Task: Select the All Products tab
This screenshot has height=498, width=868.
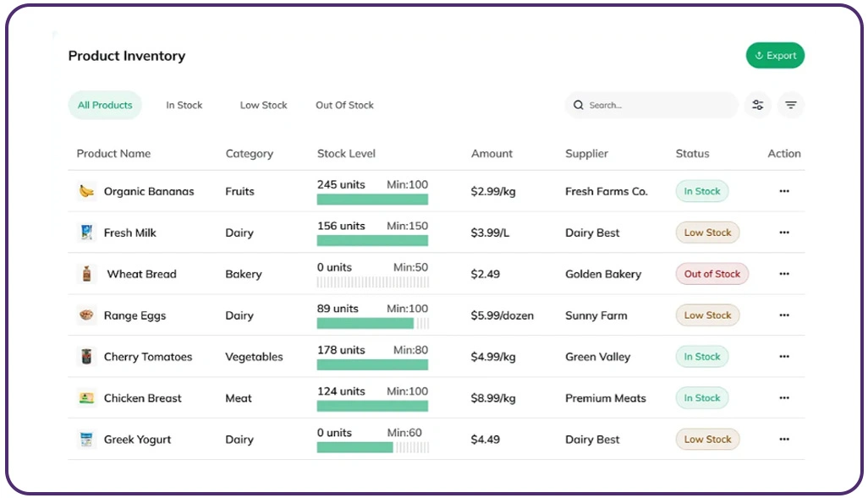Action: coord(105,105)
